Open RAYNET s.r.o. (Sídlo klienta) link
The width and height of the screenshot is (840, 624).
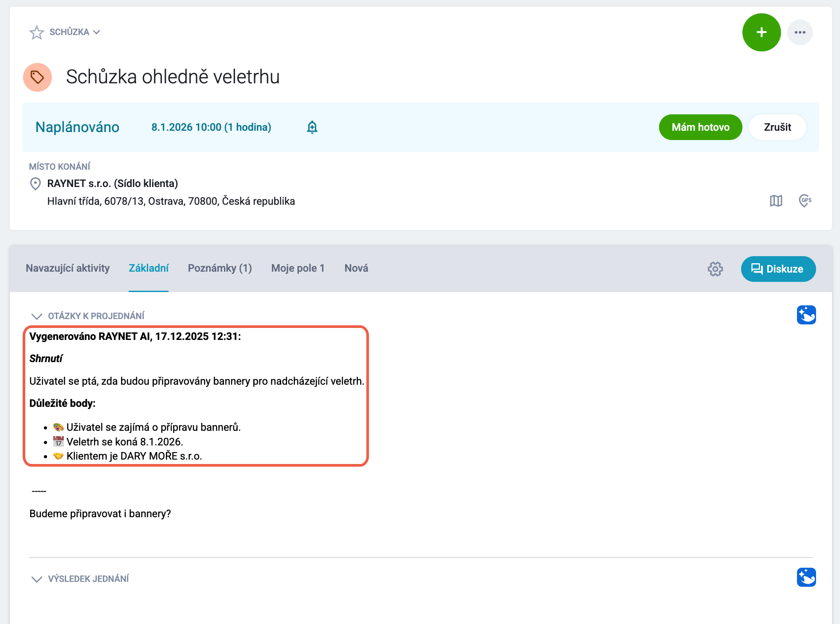[x=113, y=183]
